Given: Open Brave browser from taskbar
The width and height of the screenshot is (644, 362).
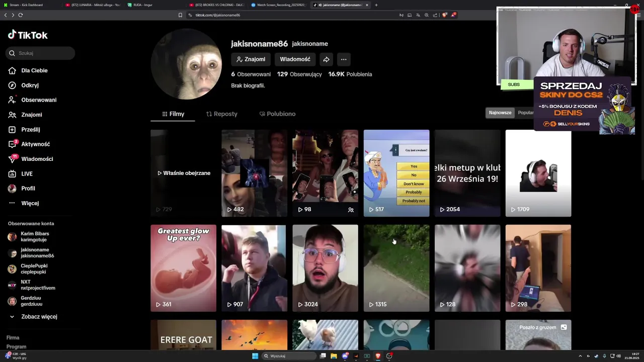Looking at the screenshot, I should tap(378, 356).
